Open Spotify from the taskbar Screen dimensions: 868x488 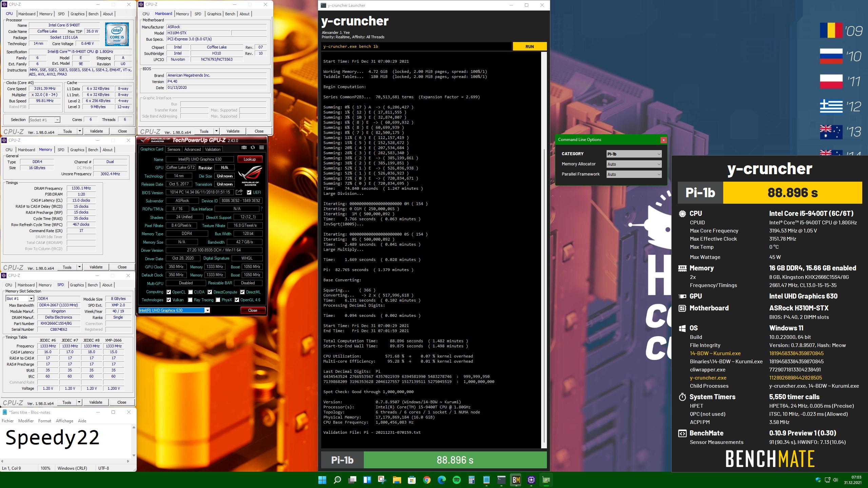457,480
